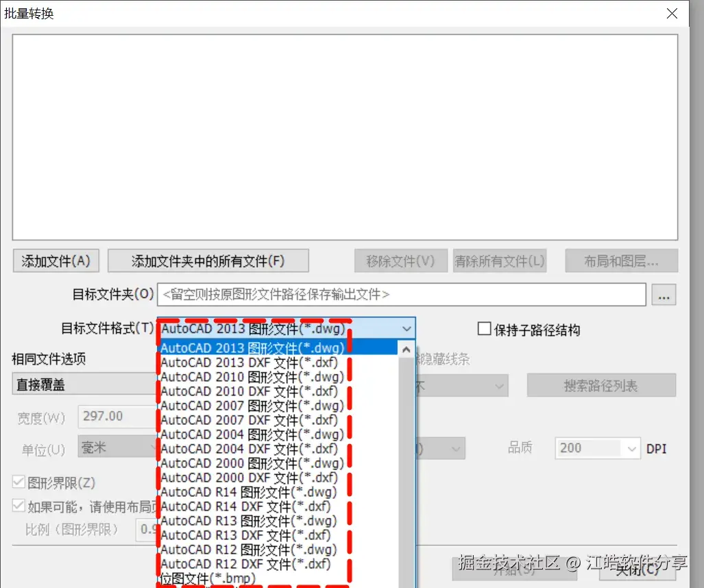Browse for target folder with ... button
704x588 pixels.
(664, 295)
